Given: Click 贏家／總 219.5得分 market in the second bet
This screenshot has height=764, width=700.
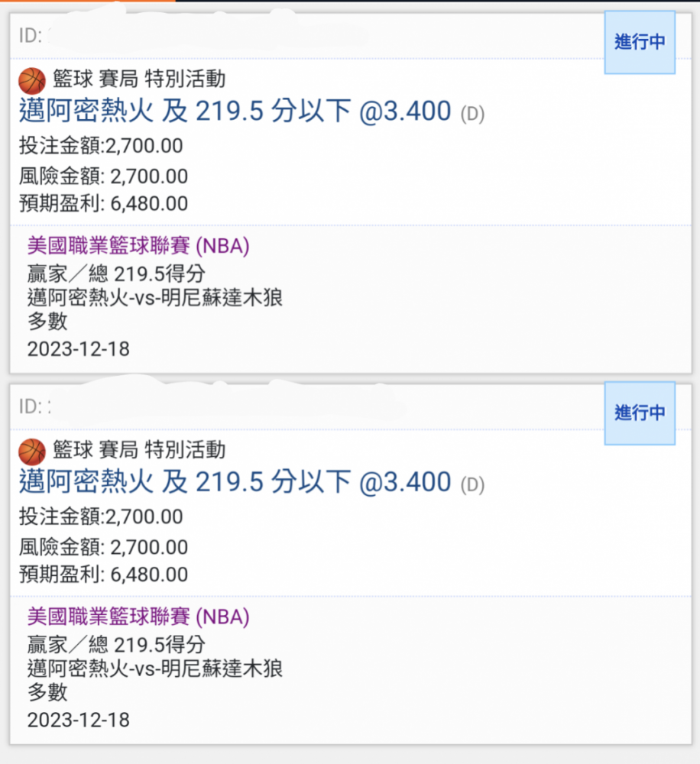Looking at the screenshot, I should [116, 645].
